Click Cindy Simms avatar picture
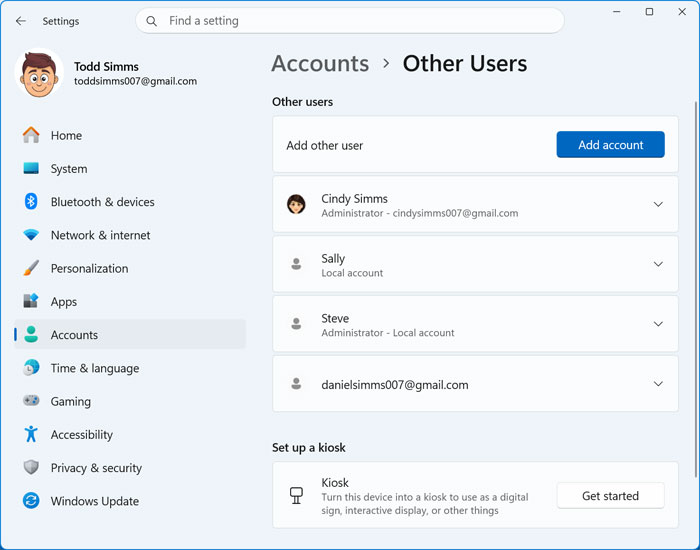Screen dimensions: 700x550 pos(296,204)
